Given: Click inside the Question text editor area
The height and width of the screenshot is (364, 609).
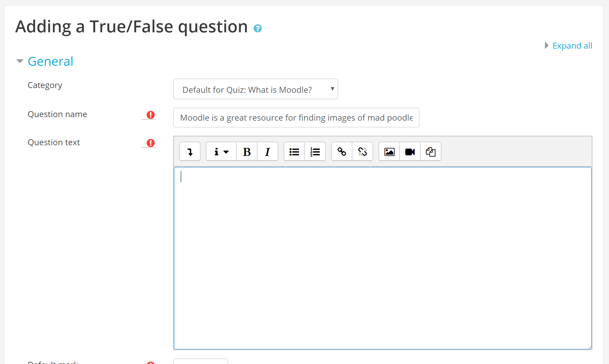Looking at the screenshot, I should coord(383,258).
